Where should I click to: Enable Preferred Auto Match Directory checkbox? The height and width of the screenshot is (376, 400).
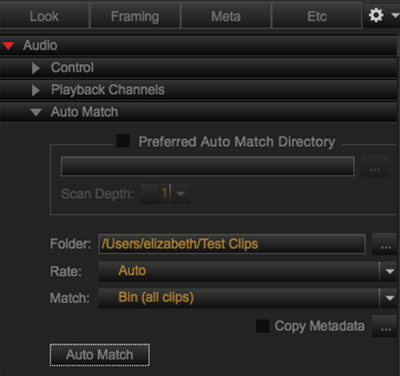(123, 141)
